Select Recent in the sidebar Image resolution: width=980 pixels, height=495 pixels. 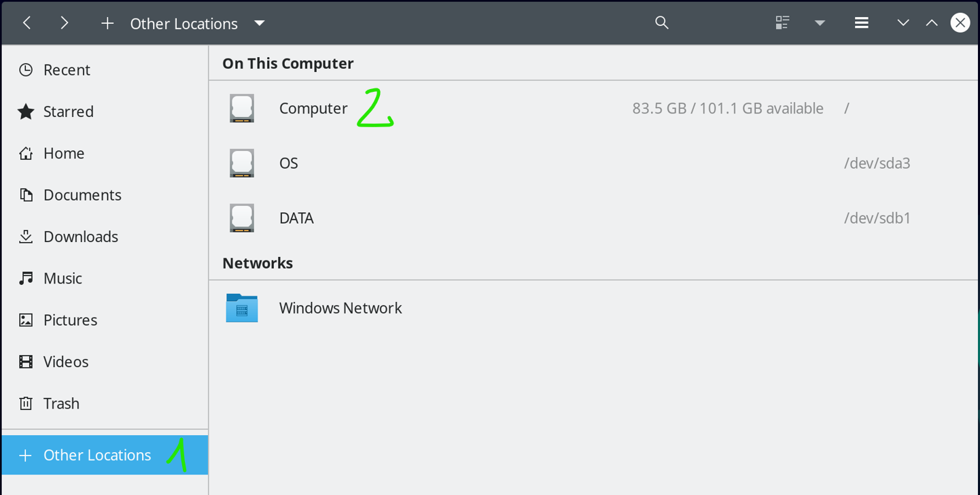(x=67, y=70)
